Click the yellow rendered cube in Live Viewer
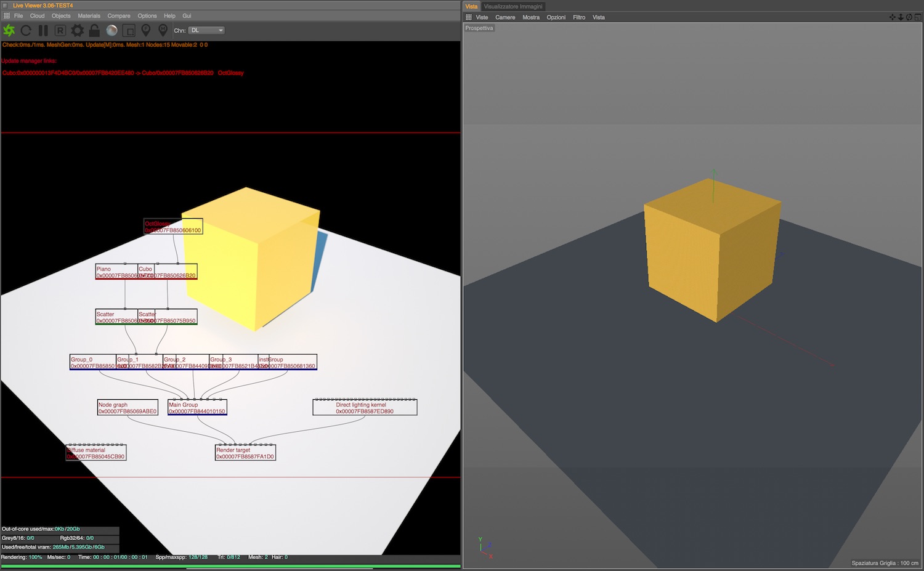This screenshot has height=571, width=924. pyautogui.click(x=251, y=259)
